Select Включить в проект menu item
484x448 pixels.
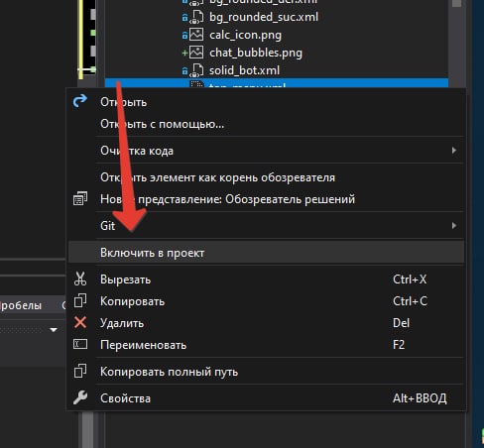(266, 253)
